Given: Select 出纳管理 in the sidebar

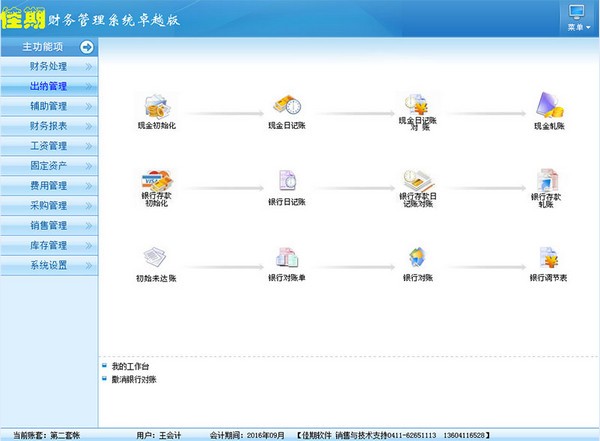Looking at the screenshot, I should (49, 87).
